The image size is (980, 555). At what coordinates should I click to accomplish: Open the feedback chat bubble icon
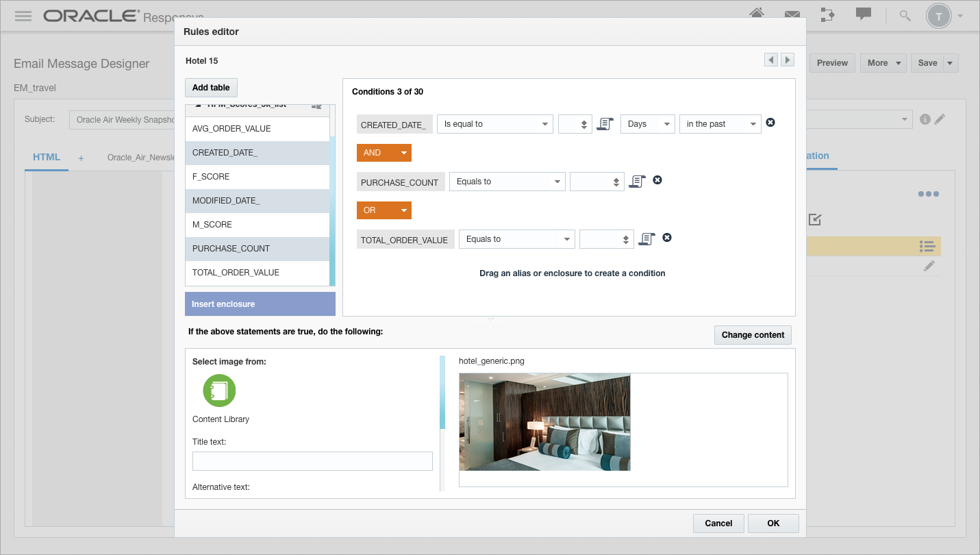point(864,15)
